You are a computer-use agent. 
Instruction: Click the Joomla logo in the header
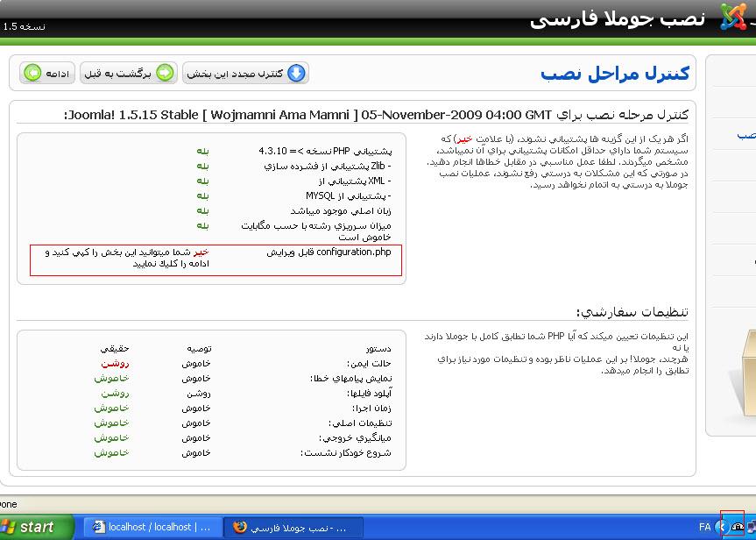pos(733,17)
